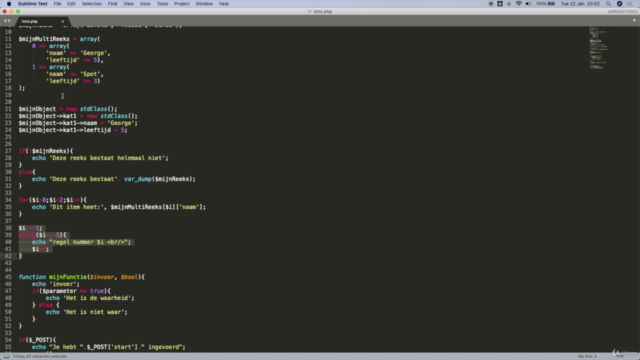Toggle side bar via status bar panel icon

(x=7, y=356)
